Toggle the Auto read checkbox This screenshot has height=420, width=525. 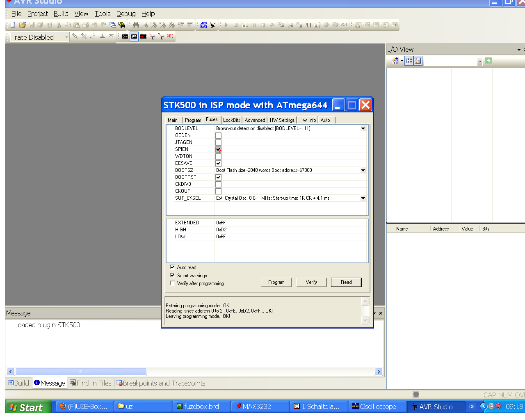[172, 267]
